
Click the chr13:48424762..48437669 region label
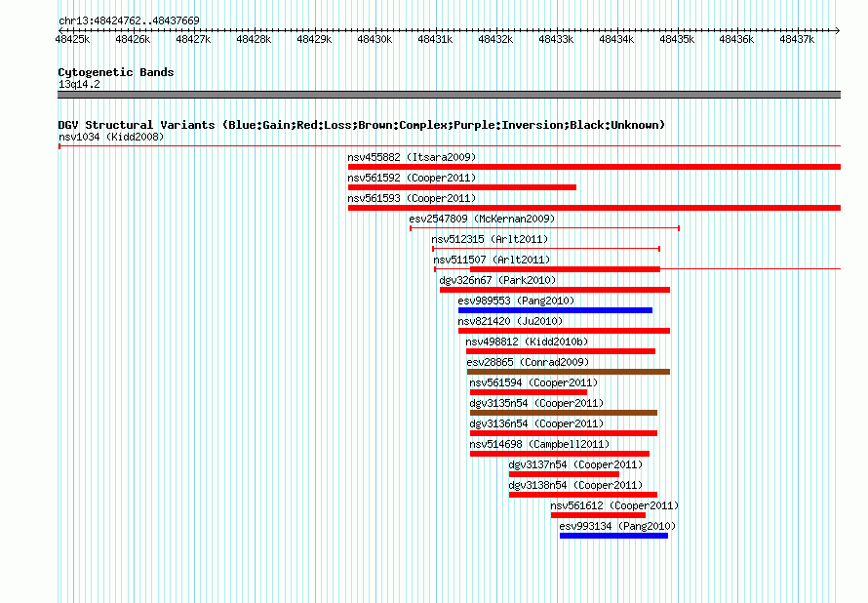129,20
